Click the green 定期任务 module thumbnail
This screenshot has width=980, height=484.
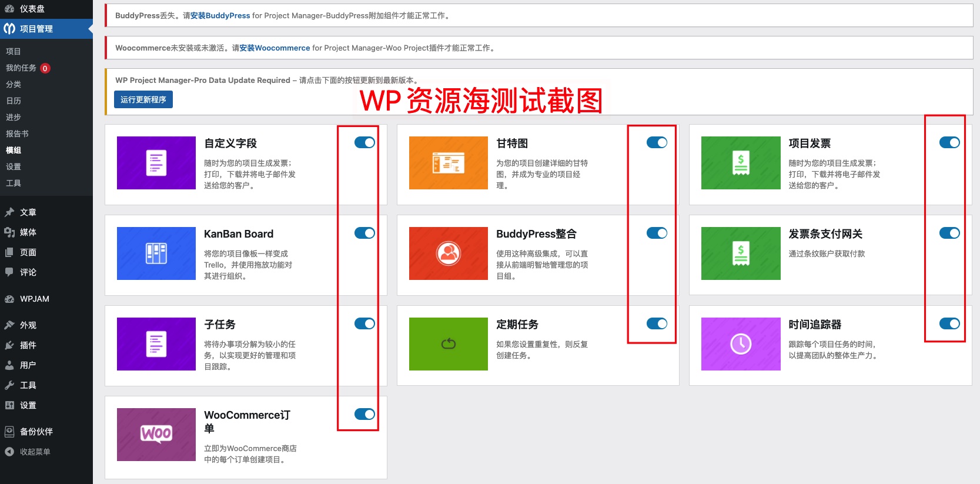tap(449, 344)
